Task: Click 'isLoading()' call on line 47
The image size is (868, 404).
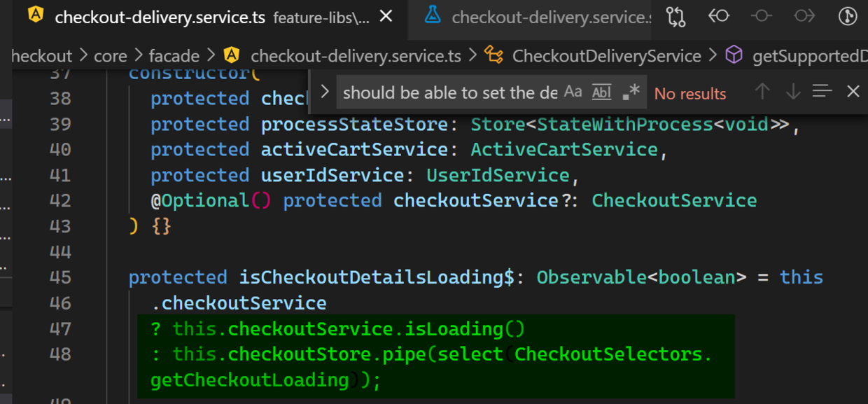Action: (x=464, y=329)
